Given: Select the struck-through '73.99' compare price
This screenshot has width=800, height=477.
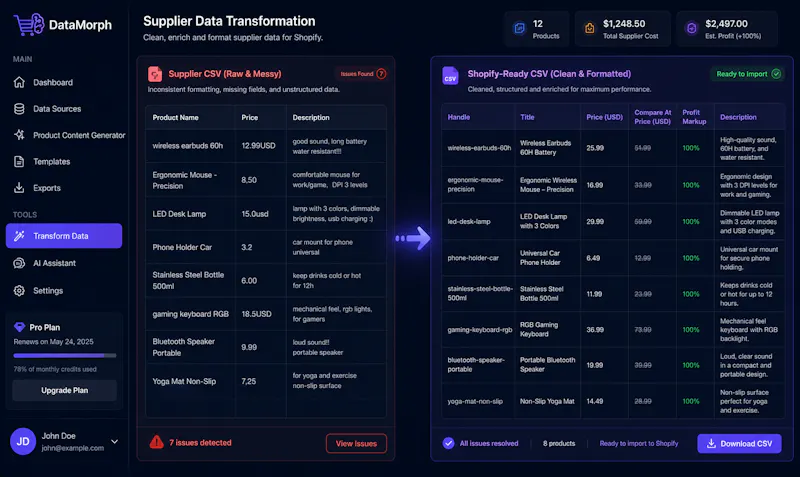Looking at the screenshot, I should pyautogui.click(x=643, y=330).
